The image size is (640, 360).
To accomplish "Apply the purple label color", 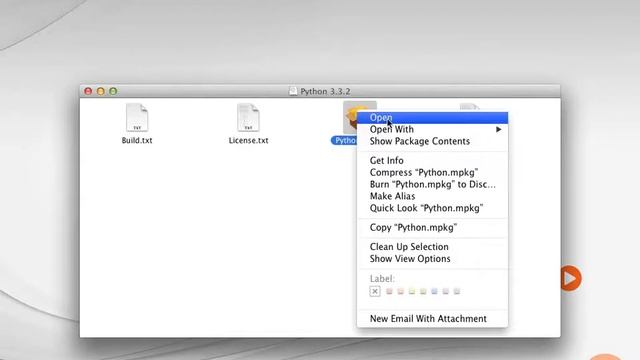I will tap(446, 291).
